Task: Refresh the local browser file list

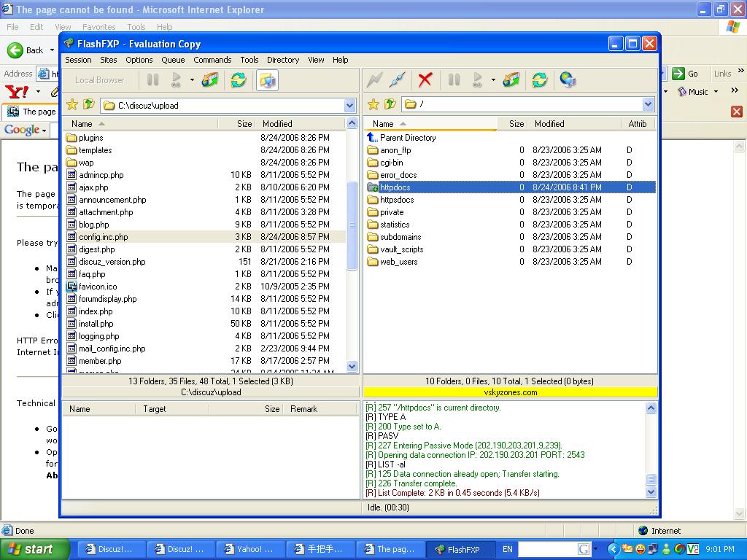Action: (239, 80)
